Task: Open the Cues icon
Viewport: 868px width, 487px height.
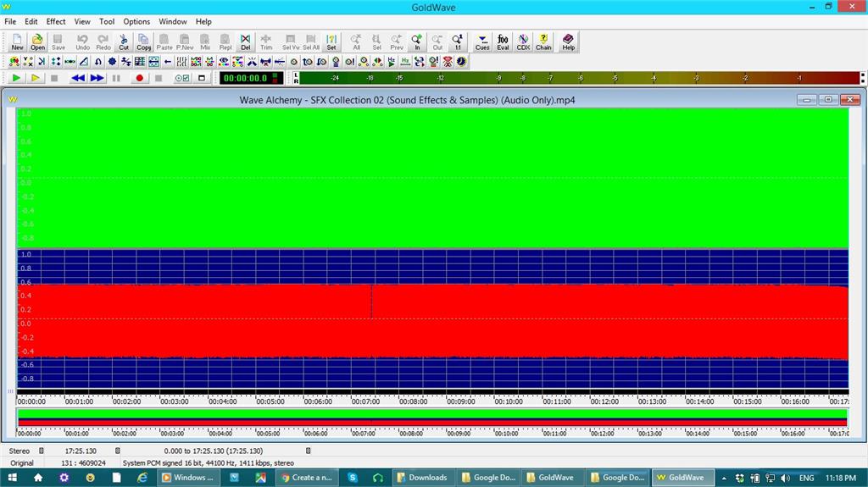Action: click(x=482, y=42)
